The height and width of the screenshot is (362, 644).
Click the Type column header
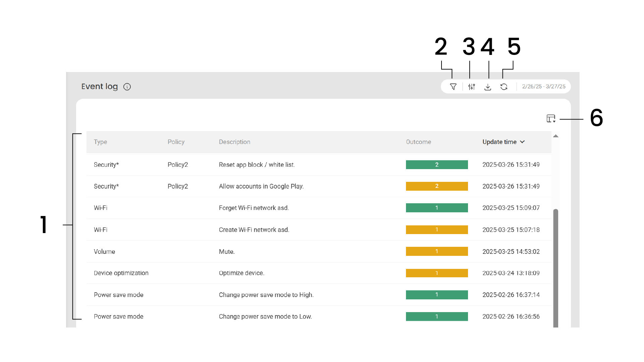point(101,142)
